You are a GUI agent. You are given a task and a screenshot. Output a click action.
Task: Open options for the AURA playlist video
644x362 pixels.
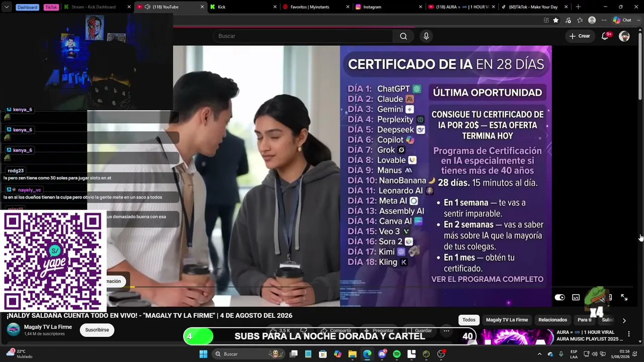tap(628, 334)
